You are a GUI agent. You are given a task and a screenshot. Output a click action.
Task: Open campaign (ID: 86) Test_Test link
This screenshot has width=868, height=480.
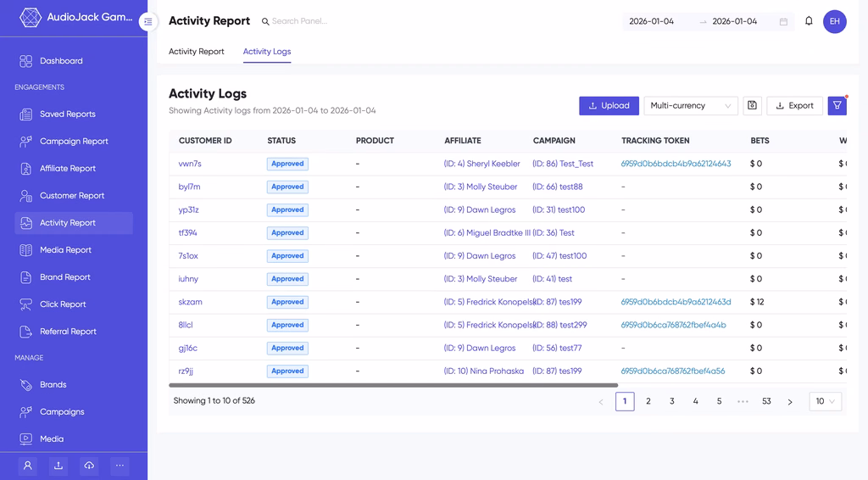tap(563, 164)
